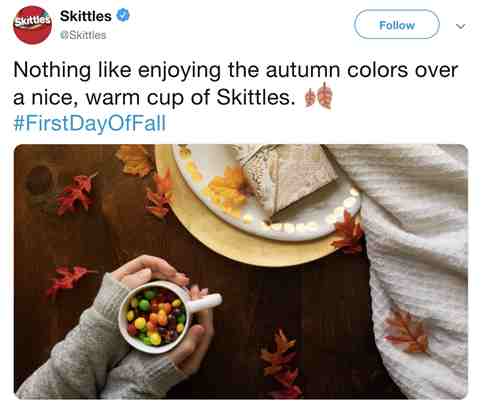Screen dimensions: 485x406
Task: Click the fallen leaf emoji
Action: tap(319, 96)
